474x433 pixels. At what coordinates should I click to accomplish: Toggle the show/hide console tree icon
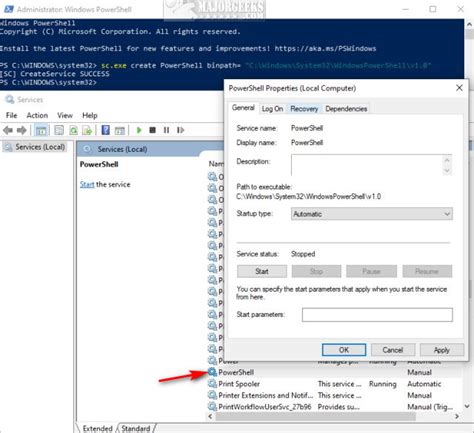(x=41, y=130)
